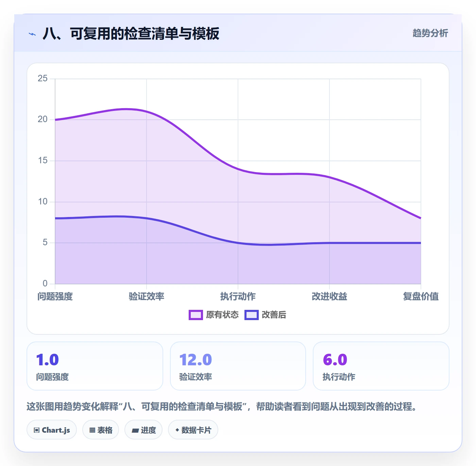Click the y-axis value 10
Image resolution: width=476 pixels, height=466 pixels.
(42, 202)
